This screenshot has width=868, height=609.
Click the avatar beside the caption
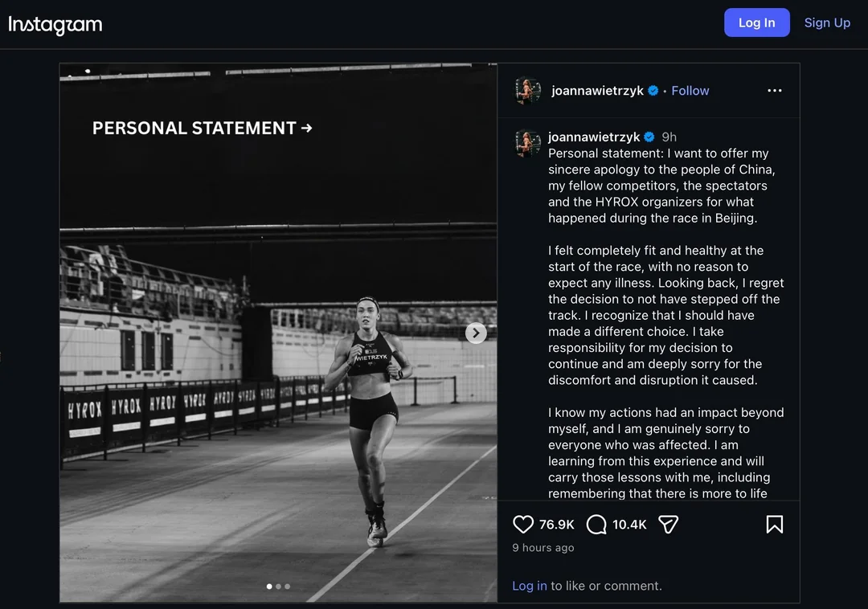click(527, 143)
